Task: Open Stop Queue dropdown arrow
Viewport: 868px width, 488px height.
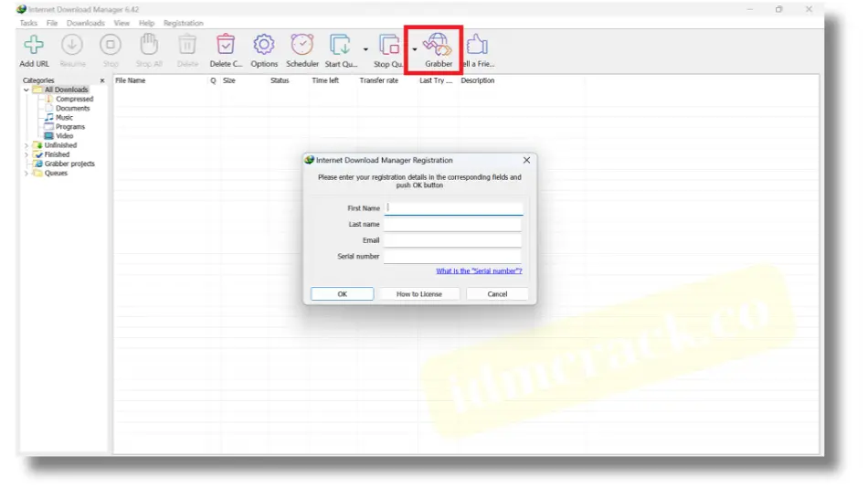Action: [414, 49]
